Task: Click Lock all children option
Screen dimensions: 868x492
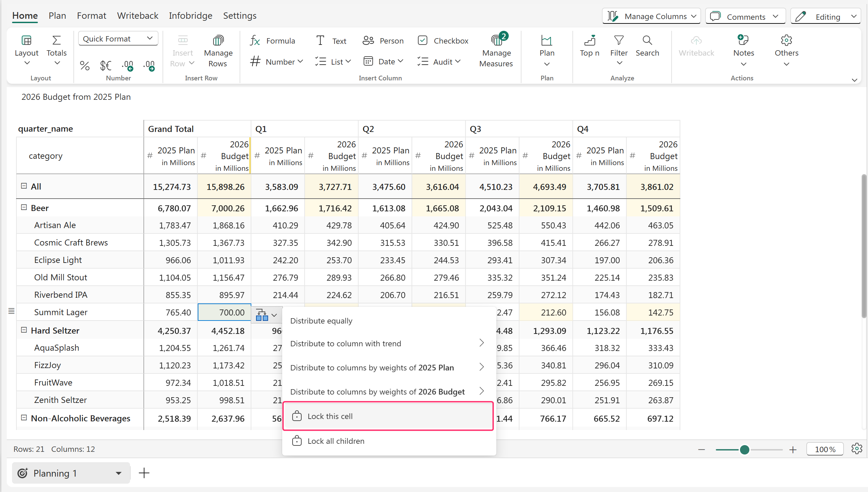Action: pos(335,441)
